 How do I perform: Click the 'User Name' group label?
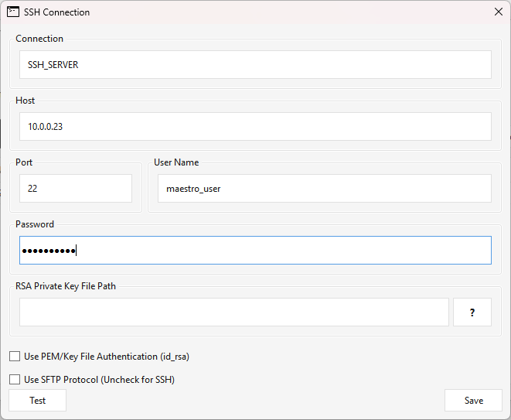[x=176, y=162]
